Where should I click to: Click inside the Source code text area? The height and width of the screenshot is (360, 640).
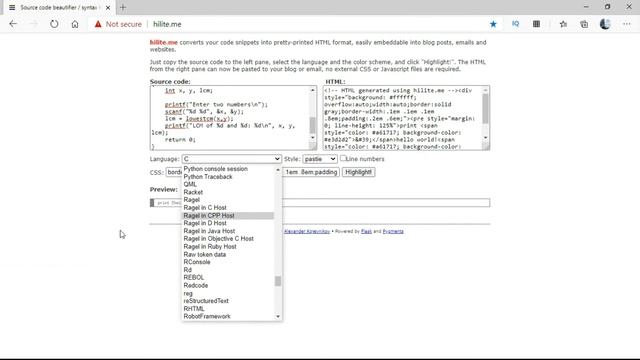point(230,118)
